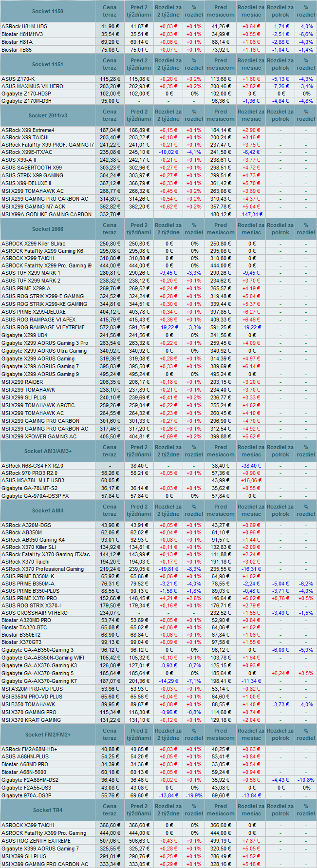
Task: Click two-week difference -19,81 € of ASRock X370 Professional Gaming
Action: click(x=168, y=569)
